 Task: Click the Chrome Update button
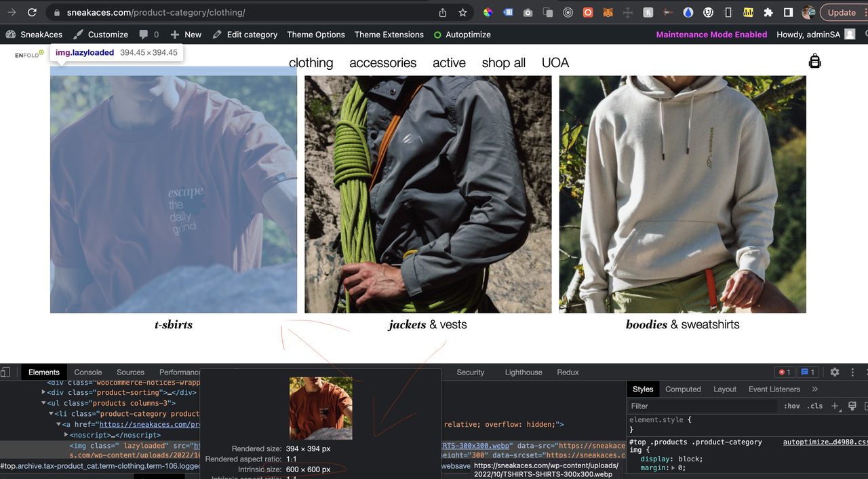point(842,12)
